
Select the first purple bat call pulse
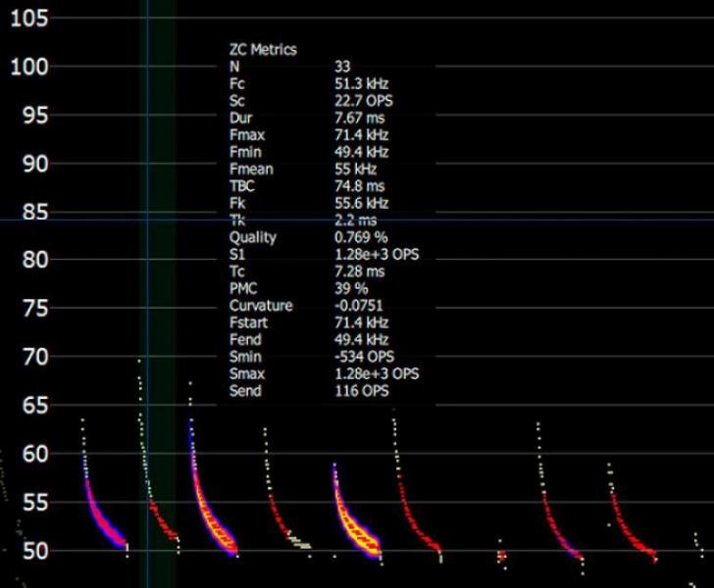(101, 514)
